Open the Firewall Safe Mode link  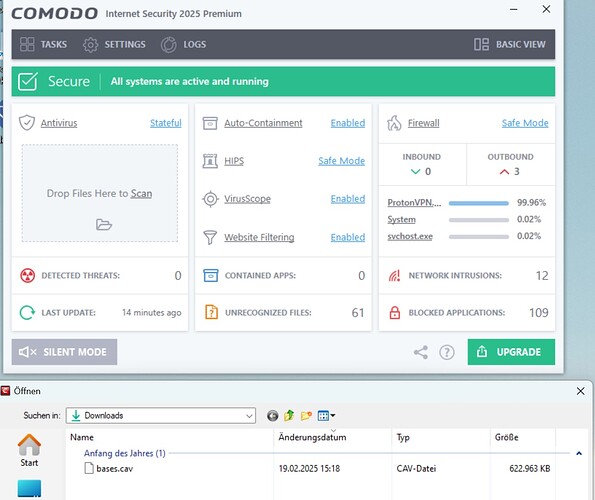pos(525,123)
